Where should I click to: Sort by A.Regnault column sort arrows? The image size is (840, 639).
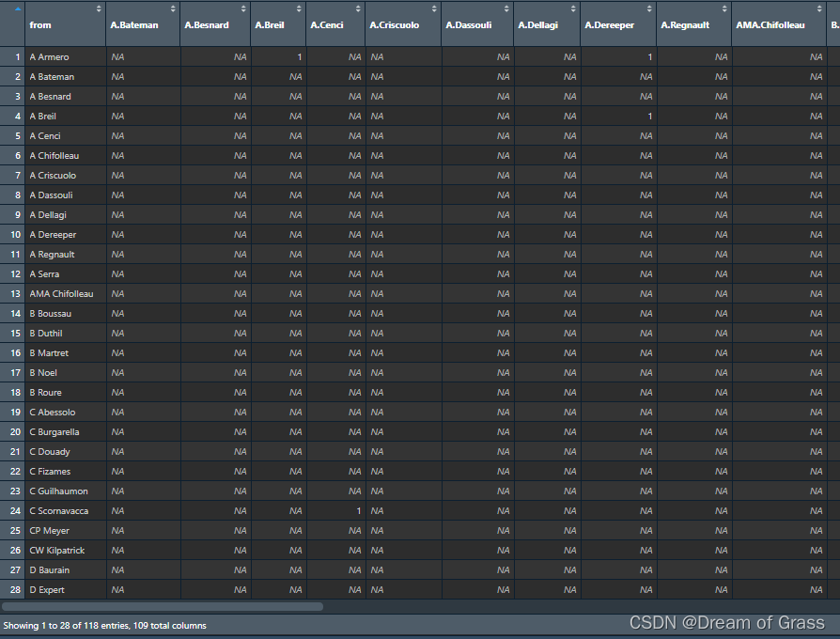724,8
